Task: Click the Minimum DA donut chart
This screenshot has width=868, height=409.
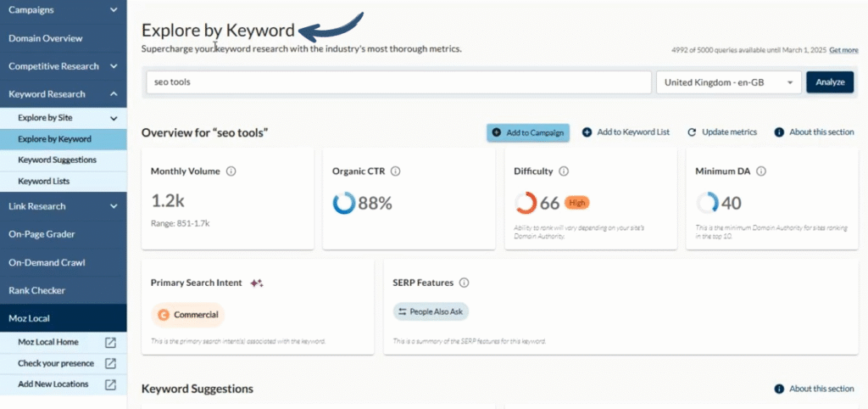Action: (707, 204)
